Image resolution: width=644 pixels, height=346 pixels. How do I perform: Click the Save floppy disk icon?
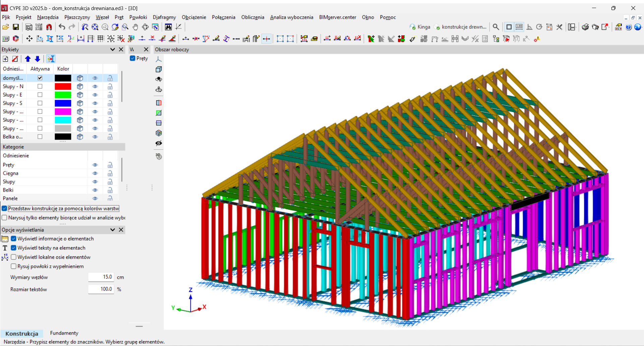(16, 27)
